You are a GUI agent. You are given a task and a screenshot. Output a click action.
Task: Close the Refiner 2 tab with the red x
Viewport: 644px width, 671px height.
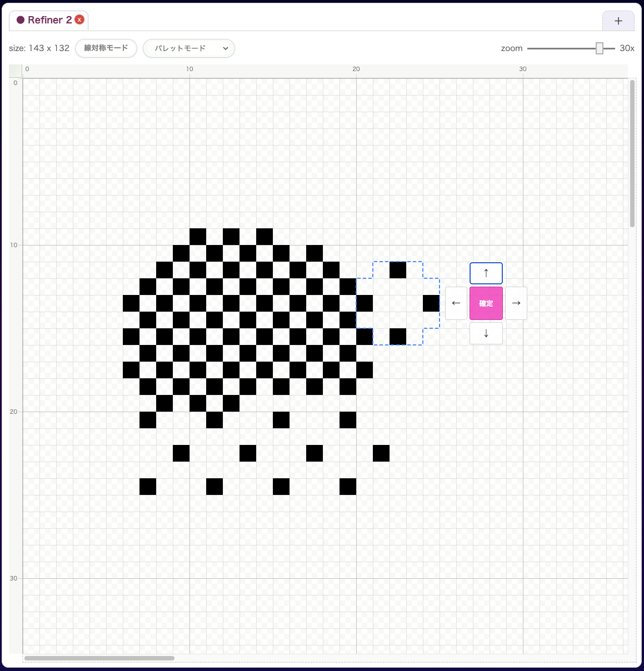tap(79, 19)
